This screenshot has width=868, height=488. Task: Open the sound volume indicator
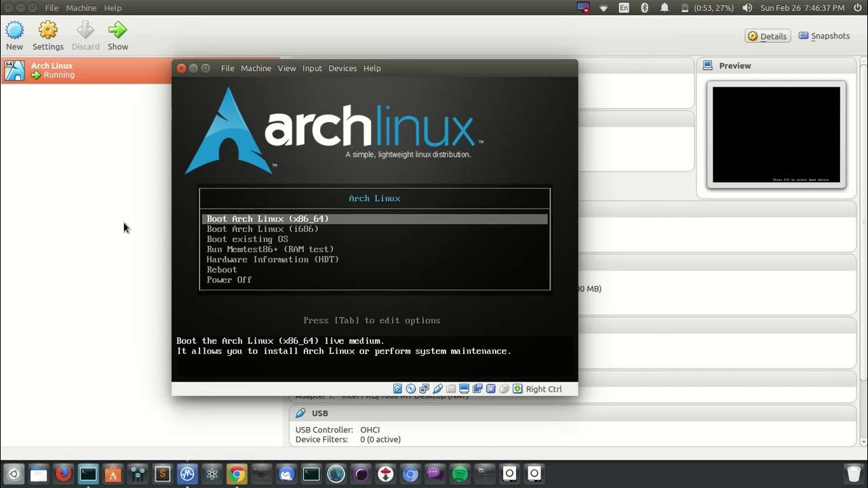pyautogui.click(x=747, y=8)
